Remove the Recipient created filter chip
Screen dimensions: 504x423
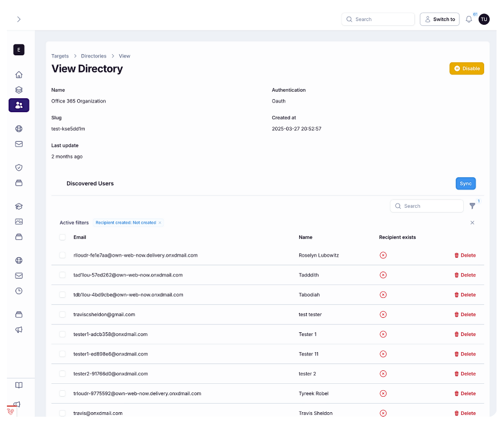coord(160,223)
